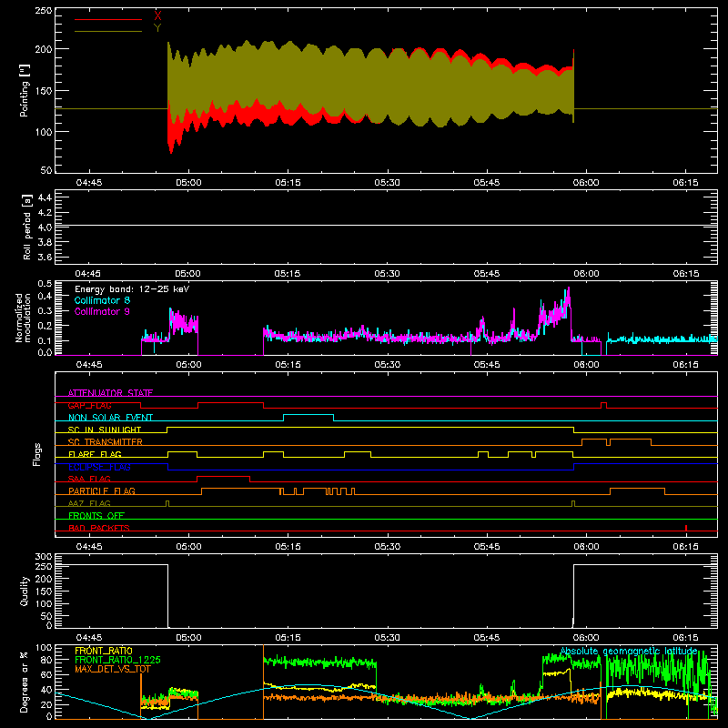Click the 60 tick on Degrees axis
The width and height of the screenshot is (728, 728).
46,674
